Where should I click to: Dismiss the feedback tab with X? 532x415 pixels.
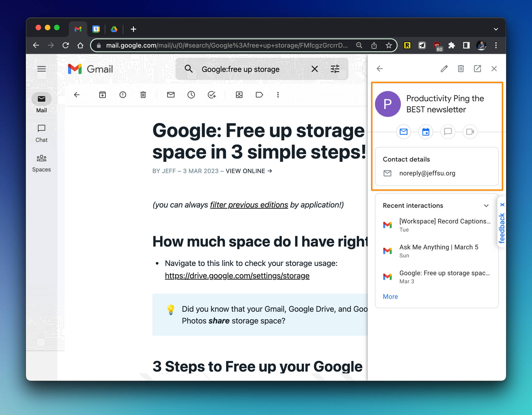pos(502,205)
